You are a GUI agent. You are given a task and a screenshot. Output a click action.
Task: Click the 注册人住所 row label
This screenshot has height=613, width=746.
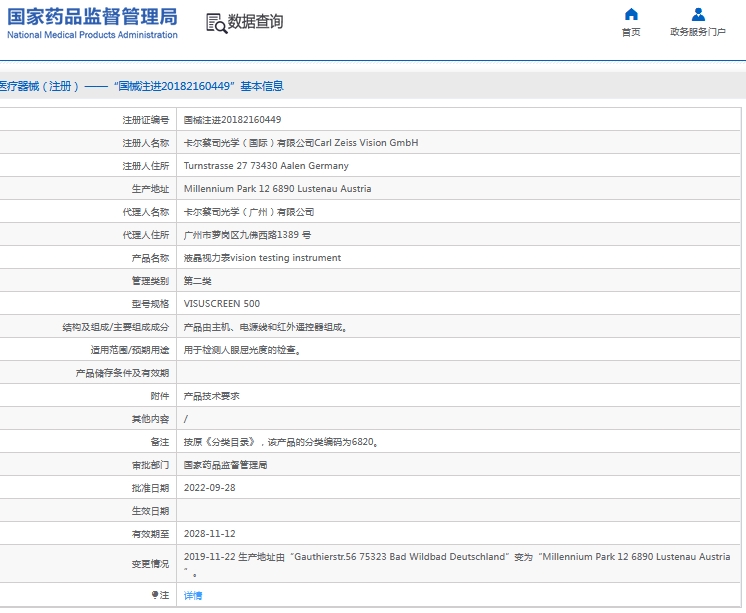(x=146, y=166)
